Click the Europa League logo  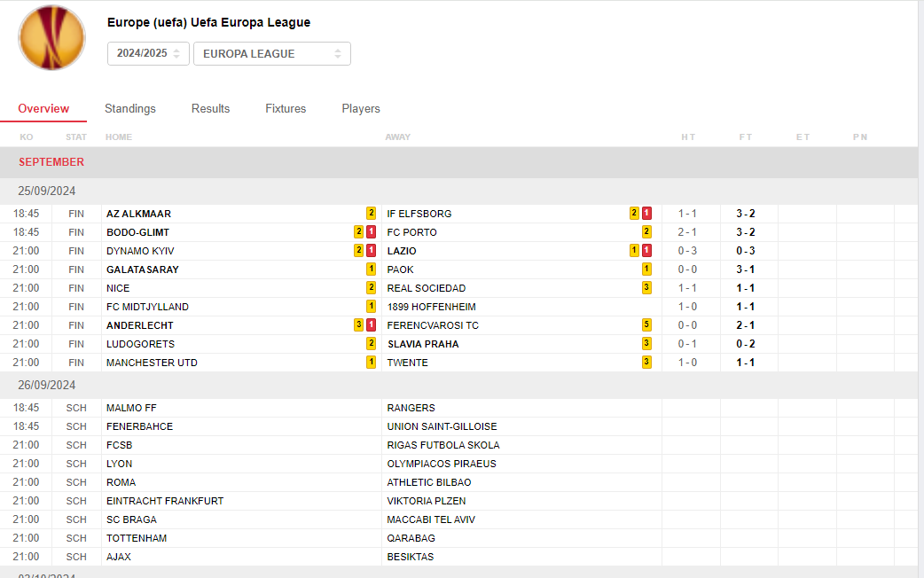(52, 38)
